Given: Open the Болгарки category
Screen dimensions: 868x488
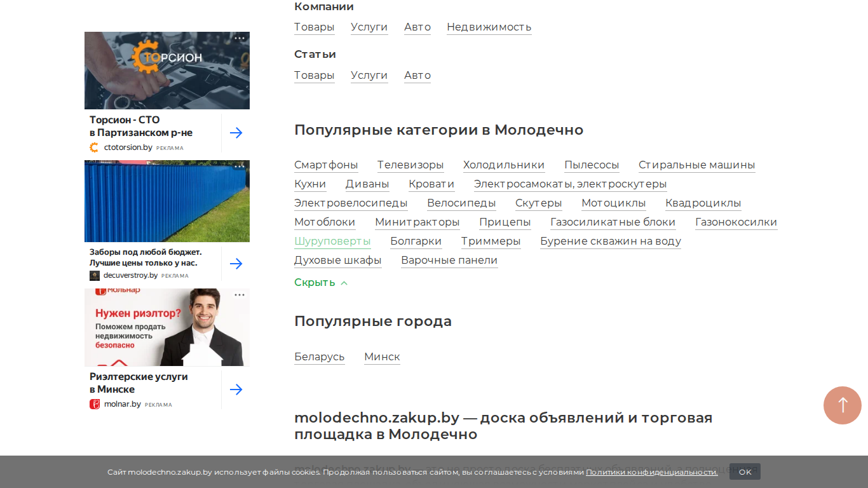Looking at the screenshot, I should (416, 241).
